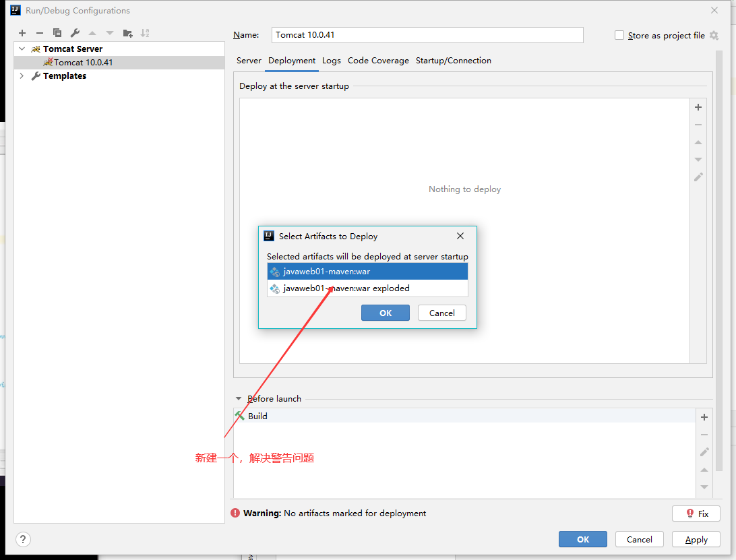The width and height of the screenshot is (736, 560).
Task: Click the right panel vertical scrollbar
Action: point(719,261)
